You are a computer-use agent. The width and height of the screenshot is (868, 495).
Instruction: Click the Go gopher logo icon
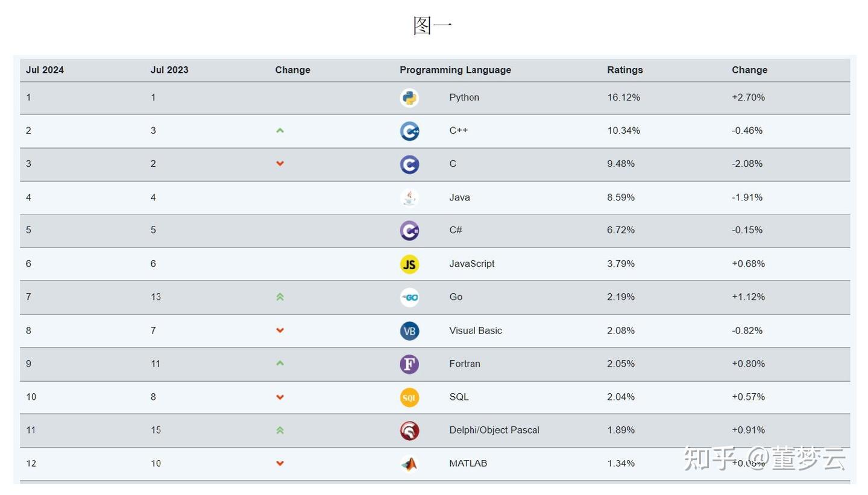409,297
